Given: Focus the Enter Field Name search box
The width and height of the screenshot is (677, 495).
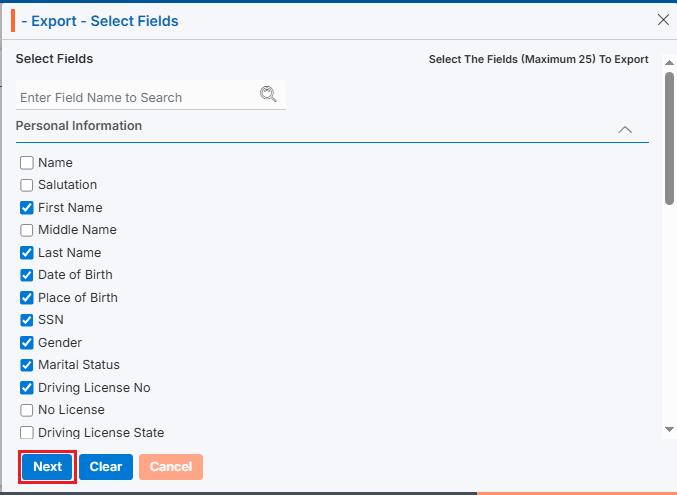Looking at the screenshot, I should [x=135, y=97].
